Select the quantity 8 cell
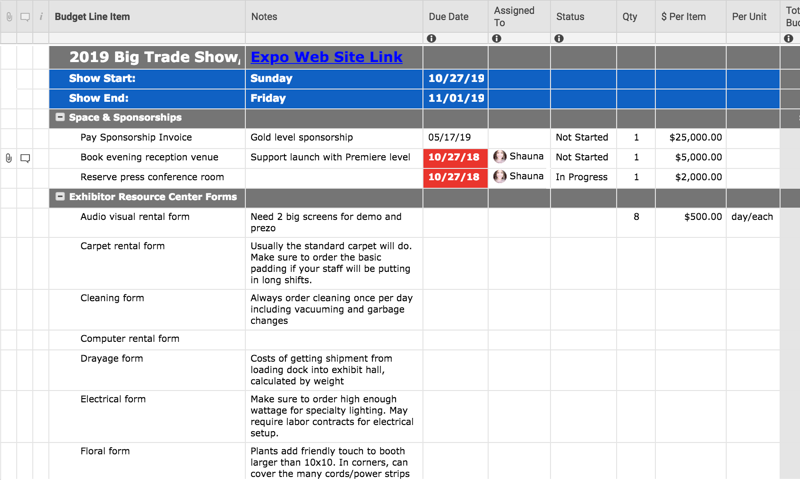 pyautogui.click(x=636, y=222)
